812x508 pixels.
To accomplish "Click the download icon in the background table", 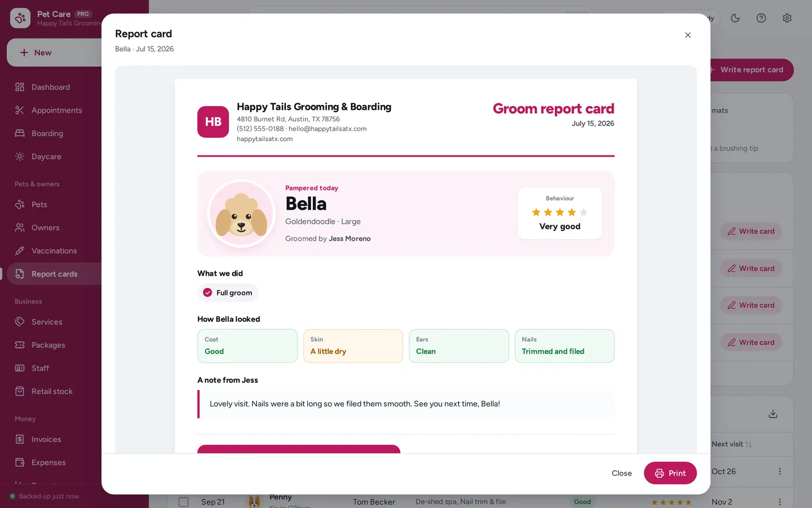I will (773, 414).
